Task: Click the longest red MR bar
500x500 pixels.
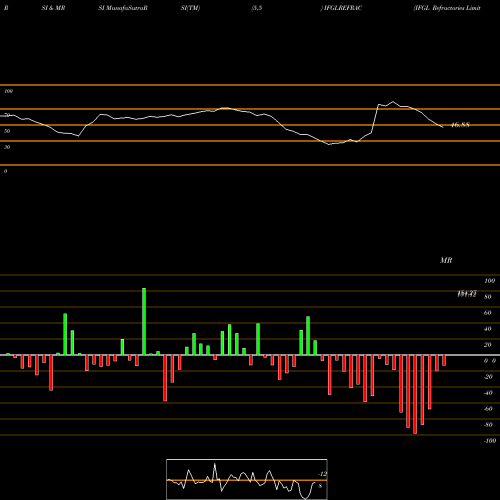Action: point(415,394)
